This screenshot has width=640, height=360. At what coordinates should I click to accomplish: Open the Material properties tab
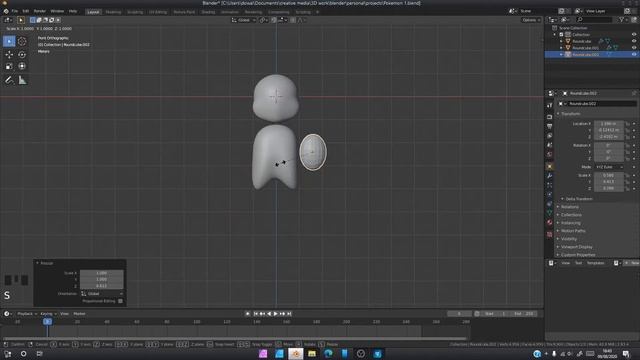549,223
